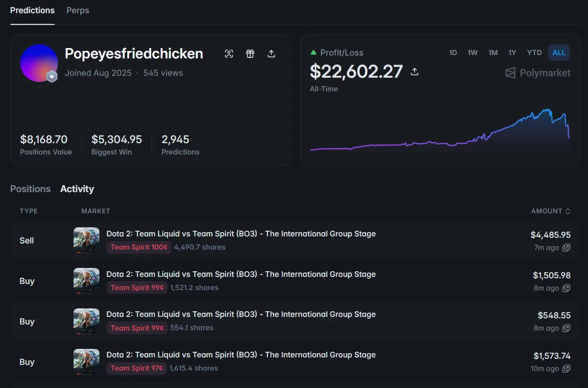
Task: Open the Positions tab
Action: click(30, 189)
